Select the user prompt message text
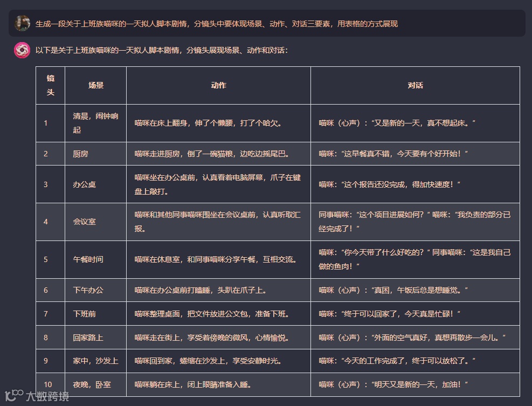 217,24
